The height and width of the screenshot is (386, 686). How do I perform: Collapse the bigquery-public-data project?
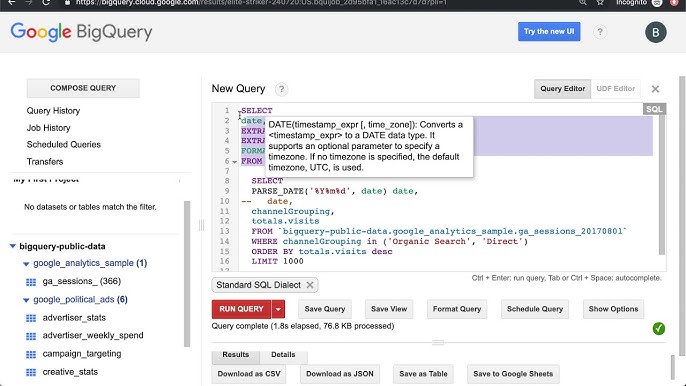coord(13,246)
